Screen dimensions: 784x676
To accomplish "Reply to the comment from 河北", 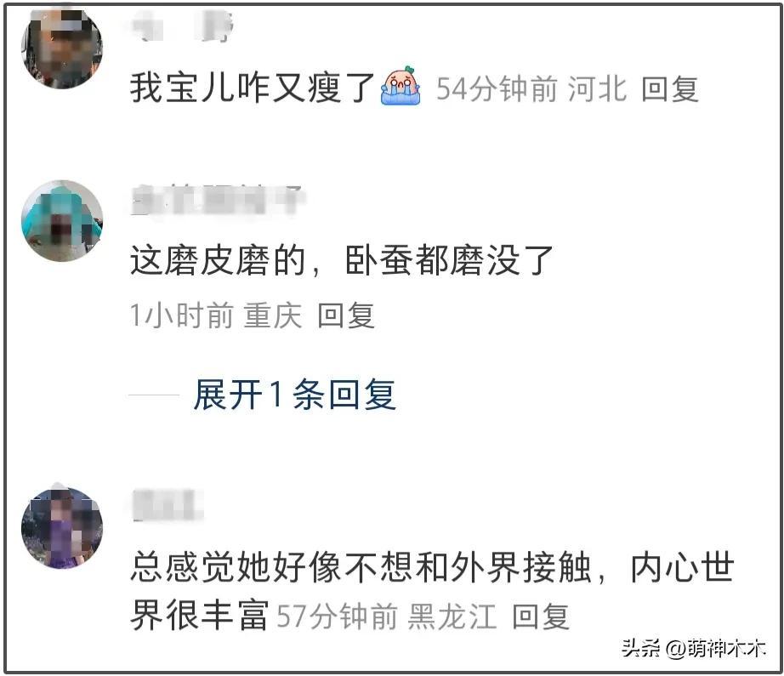I will tap(669, 89).
